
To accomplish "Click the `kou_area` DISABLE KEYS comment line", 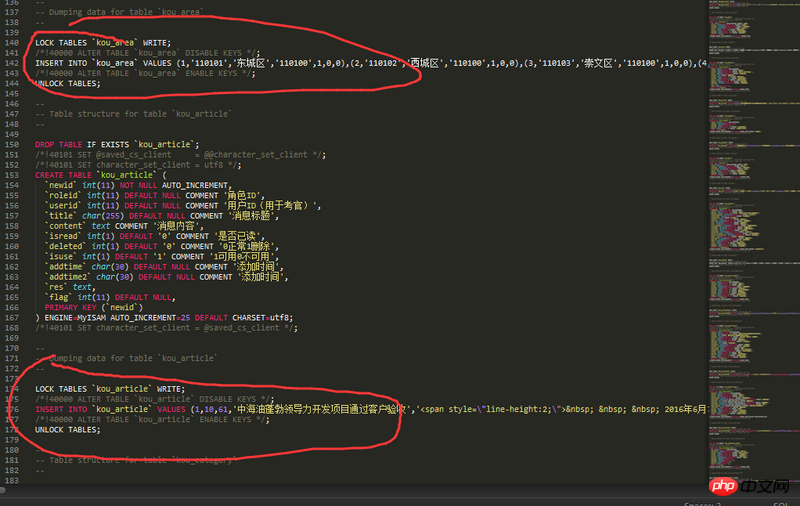I will click(147, 53).
